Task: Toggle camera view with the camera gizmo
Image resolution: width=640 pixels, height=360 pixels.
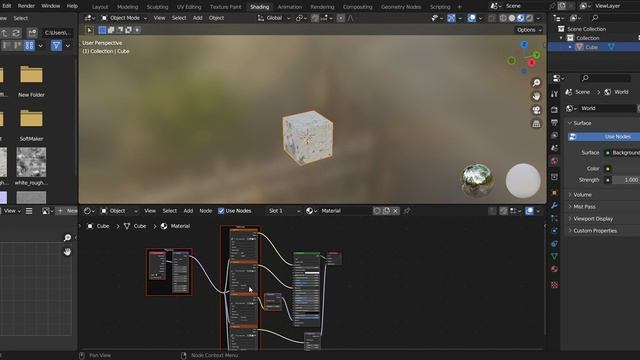Action: tap(536, 110)
